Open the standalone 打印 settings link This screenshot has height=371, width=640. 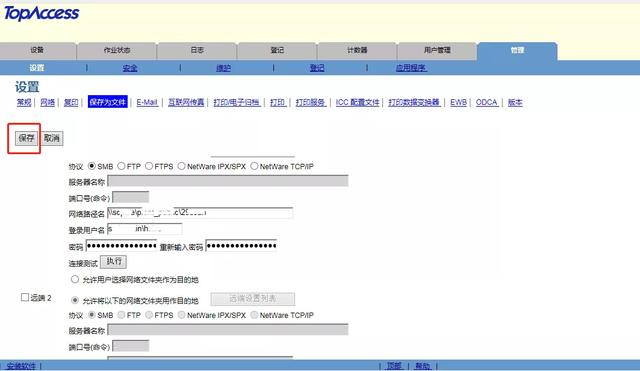tap(278, 102)
